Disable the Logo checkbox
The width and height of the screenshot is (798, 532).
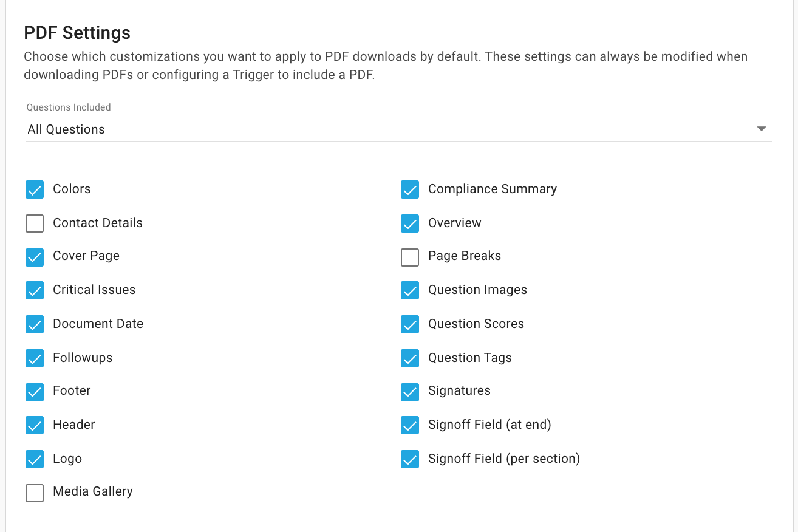click(35, 459)
